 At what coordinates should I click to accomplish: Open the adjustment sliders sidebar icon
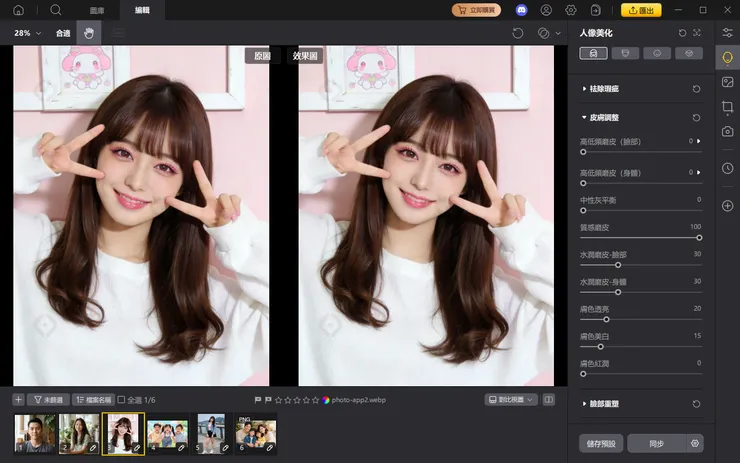727,33
